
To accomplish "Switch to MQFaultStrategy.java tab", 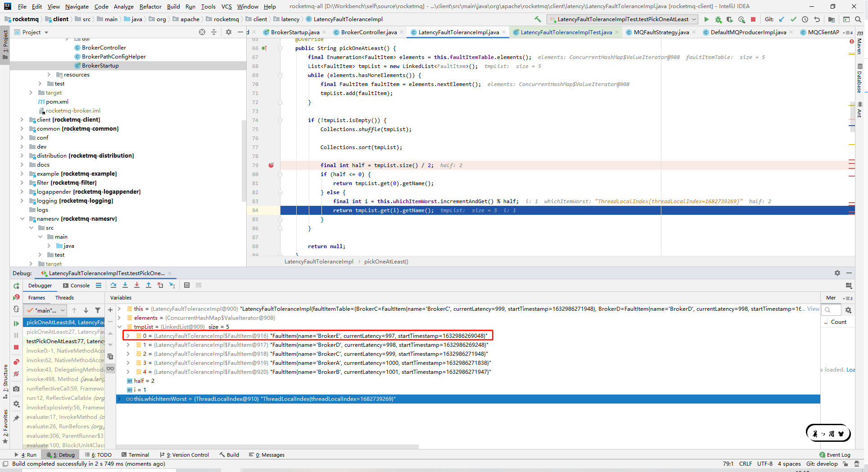I will coord(661,32).
